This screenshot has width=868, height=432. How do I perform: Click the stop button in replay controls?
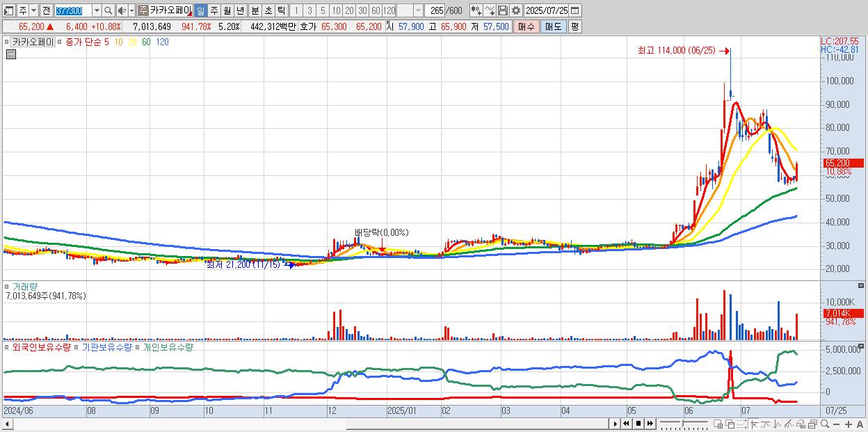[x=638, y=424]
